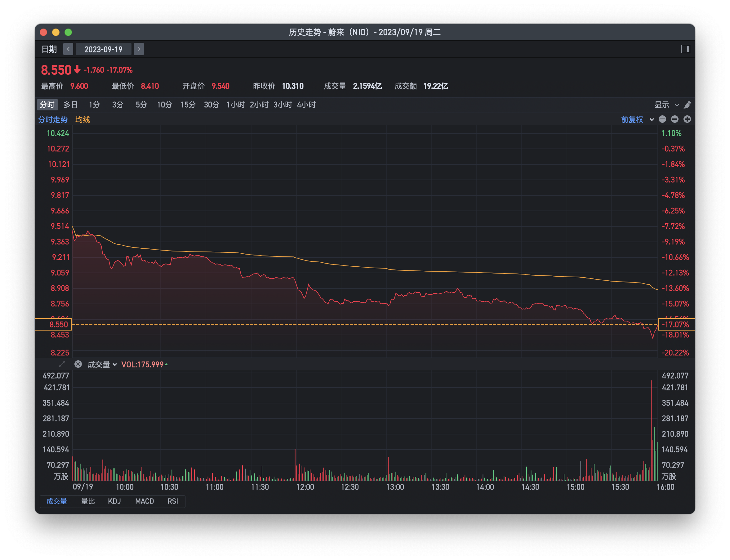Click the 开盘价 value 9.540
Screen dimensions: 730x560
pos(220,86)
